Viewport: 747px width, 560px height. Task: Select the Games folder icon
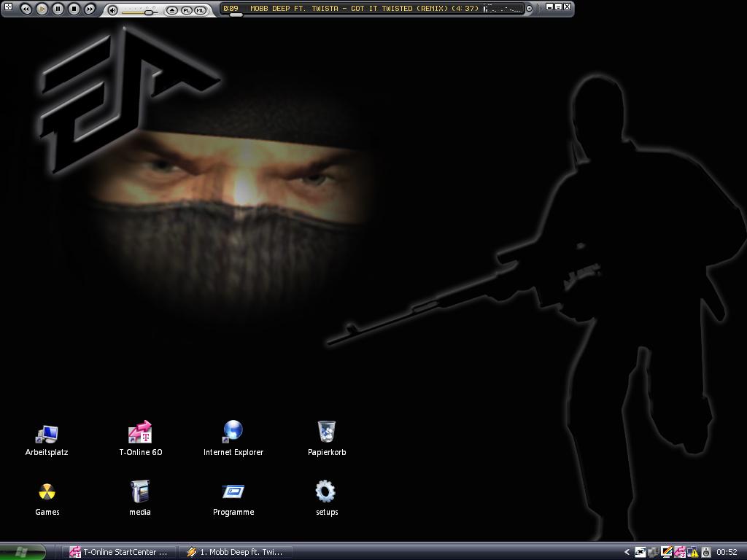click(x=47, y=499)
